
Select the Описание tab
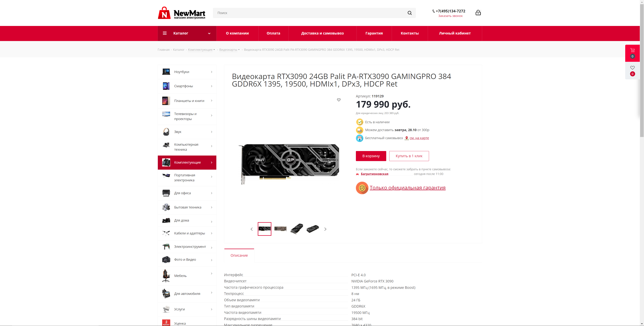[x=239, y=255]
